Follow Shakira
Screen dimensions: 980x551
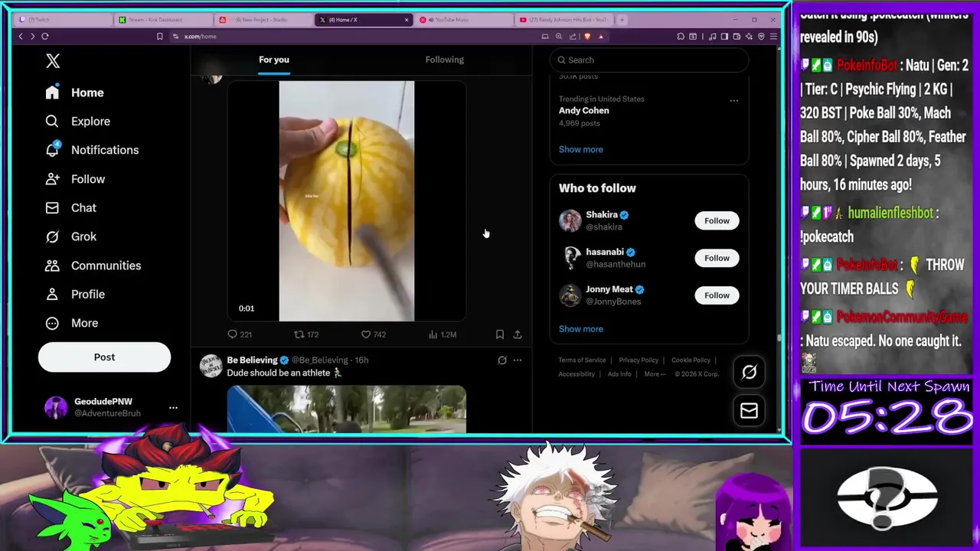click(717, 220)
